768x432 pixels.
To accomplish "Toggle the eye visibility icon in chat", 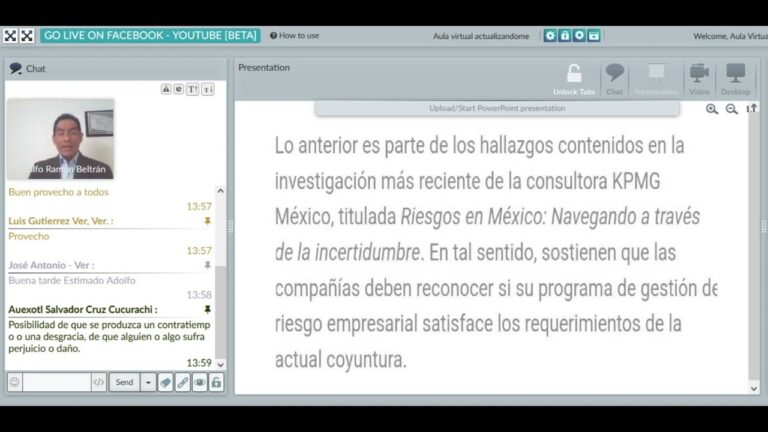I will [200, 382].
